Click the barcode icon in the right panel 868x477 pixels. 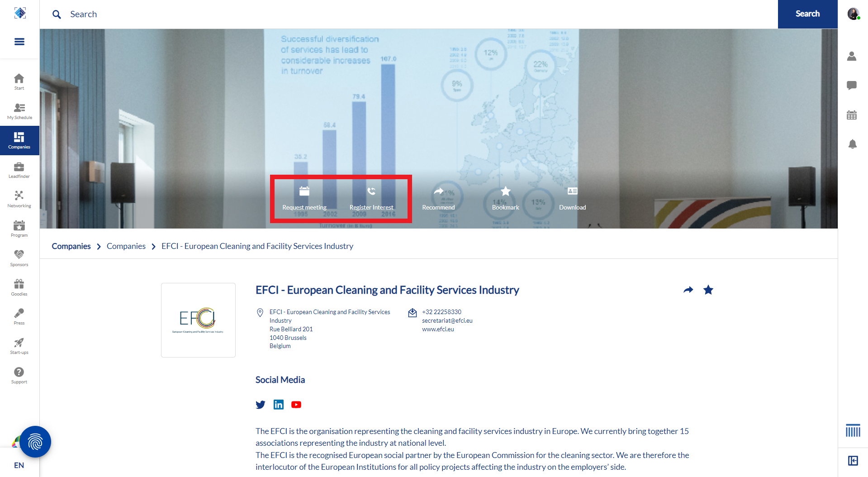[853, 430]
